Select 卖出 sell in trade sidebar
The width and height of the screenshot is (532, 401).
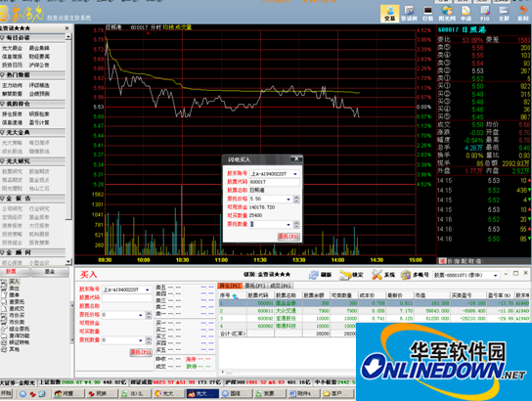point(15,289)
